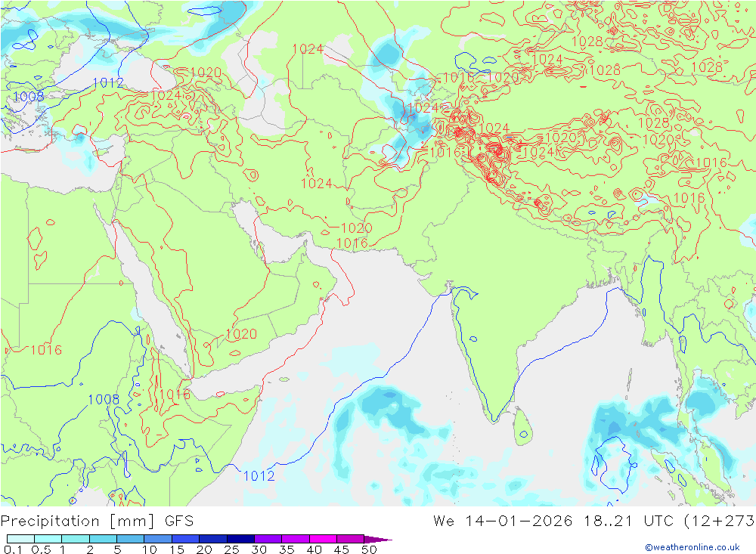Viewport: 756px width, 554px height.
Task: Click the blue '1008' label over East Africa
Action: click(x=104, y=399)
